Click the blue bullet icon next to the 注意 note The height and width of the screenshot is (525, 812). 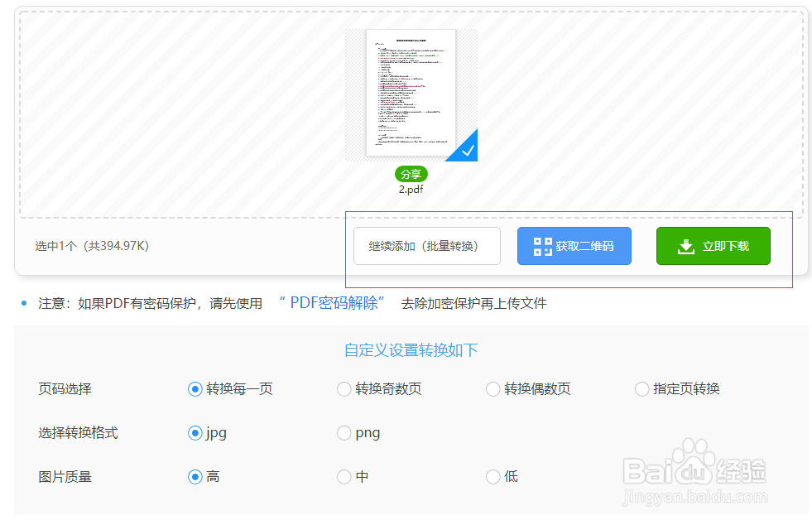tap(22, 303)
